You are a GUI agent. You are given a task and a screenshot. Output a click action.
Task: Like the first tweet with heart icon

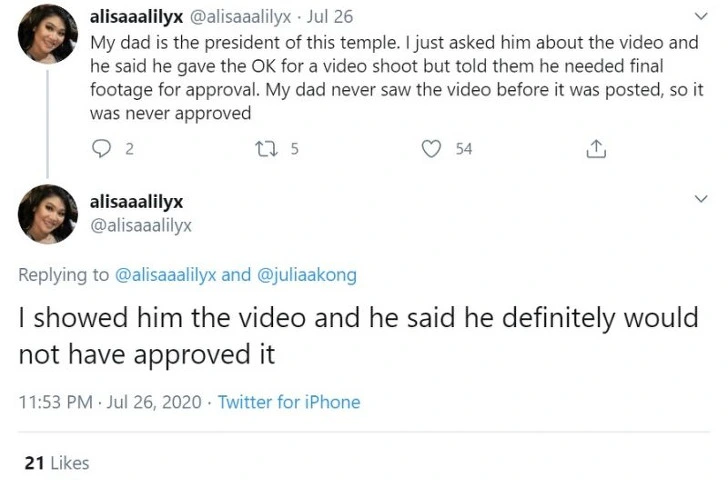(x=431, y=149)
